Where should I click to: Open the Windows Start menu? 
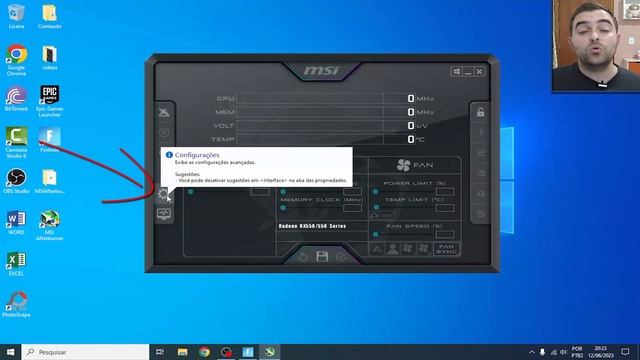click(11, 352)
